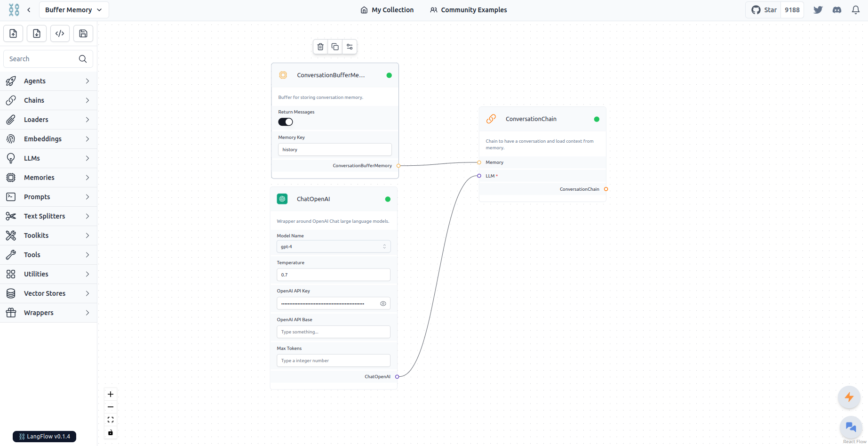Zoom out on the canvas

111,407
